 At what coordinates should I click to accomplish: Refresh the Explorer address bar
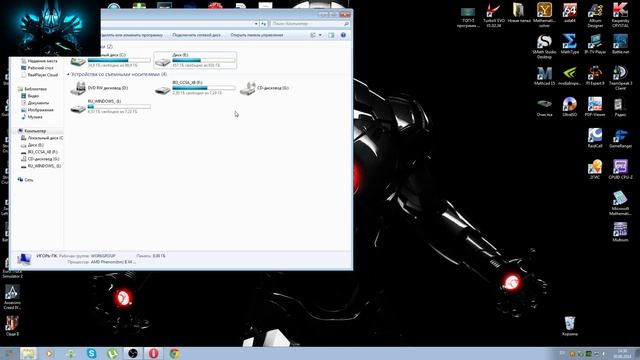click(264, 24)
